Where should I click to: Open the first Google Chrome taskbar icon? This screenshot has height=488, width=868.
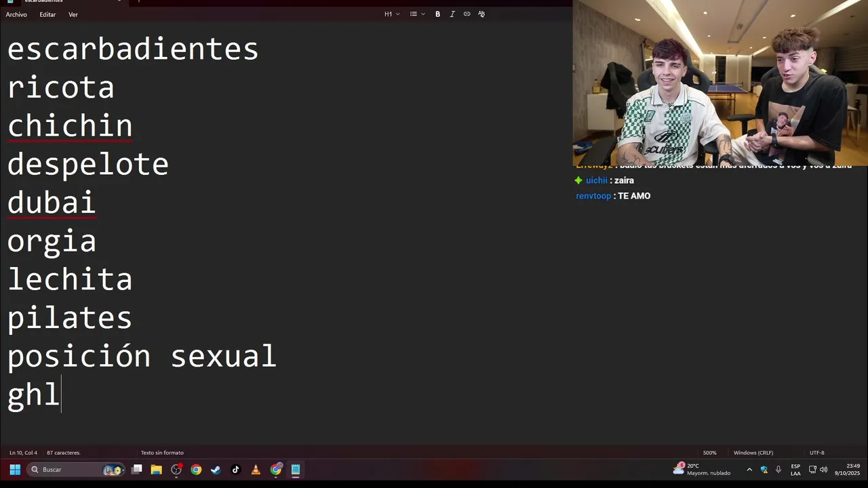[x=196, y=470]
